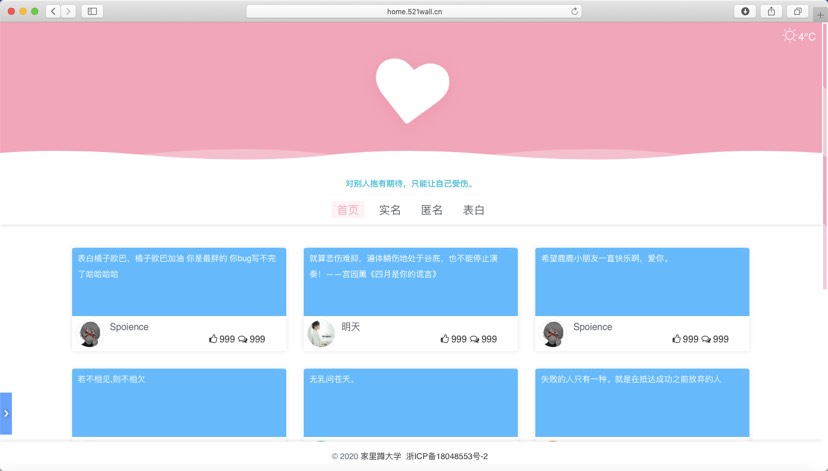828x471 pixels.
Task: Open the Safari downloads button
Action: 745,11
